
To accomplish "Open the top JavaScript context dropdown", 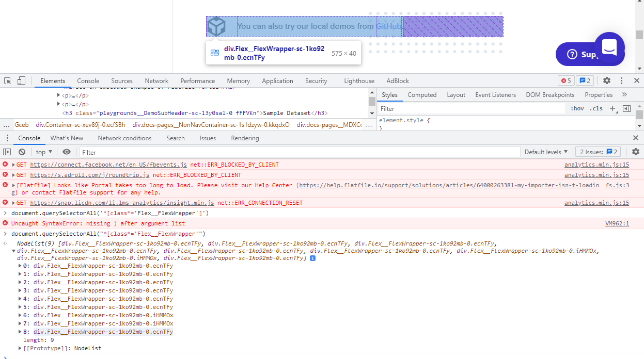I will (44, 152).
